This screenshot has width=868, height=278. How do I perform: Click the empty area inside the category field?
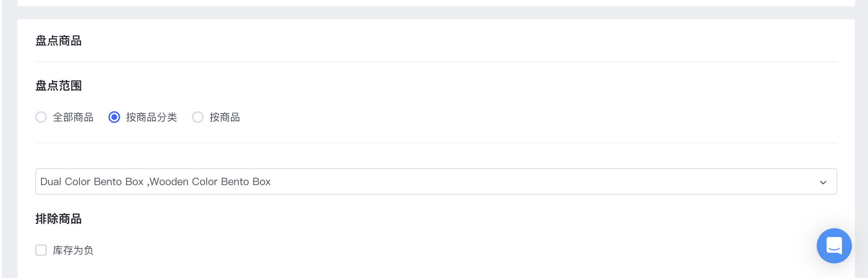(542, 181)
